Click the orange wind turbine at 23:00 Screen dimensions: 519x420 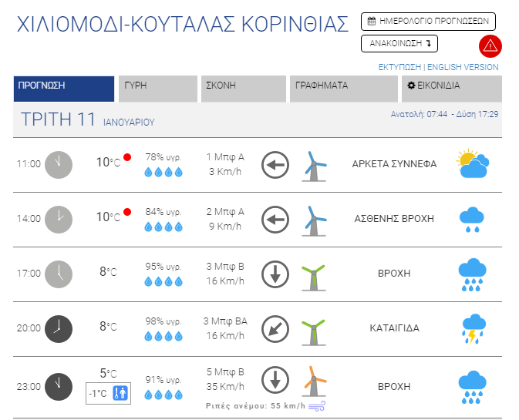tap(314, 381)
